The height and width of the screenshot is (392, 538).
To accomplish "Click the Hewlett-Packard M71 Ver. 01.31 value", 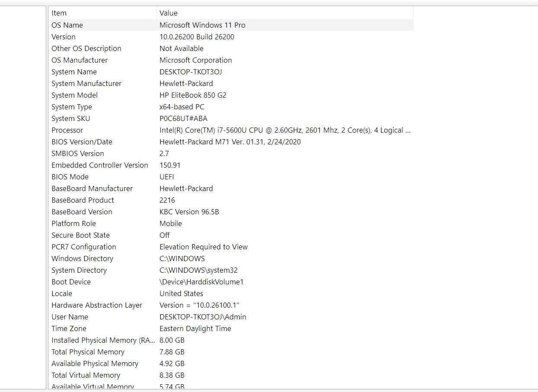I will pos(230,142).
